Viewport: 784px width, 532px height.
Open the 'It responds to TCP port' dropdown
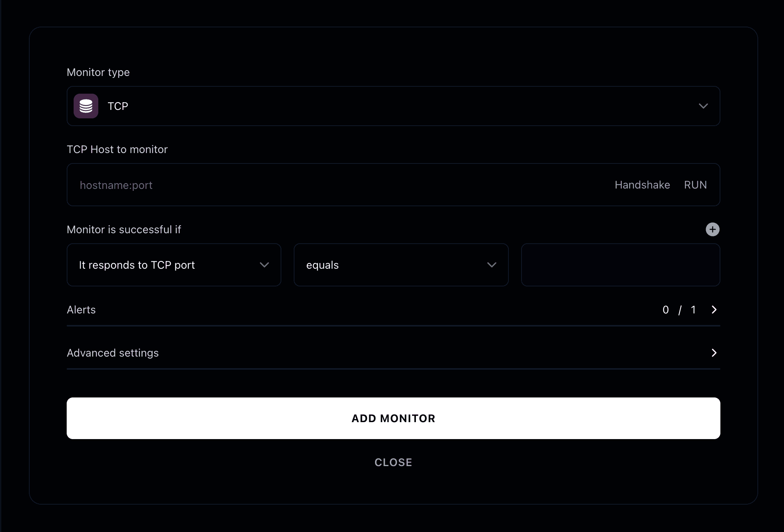[x=173, y=265]
